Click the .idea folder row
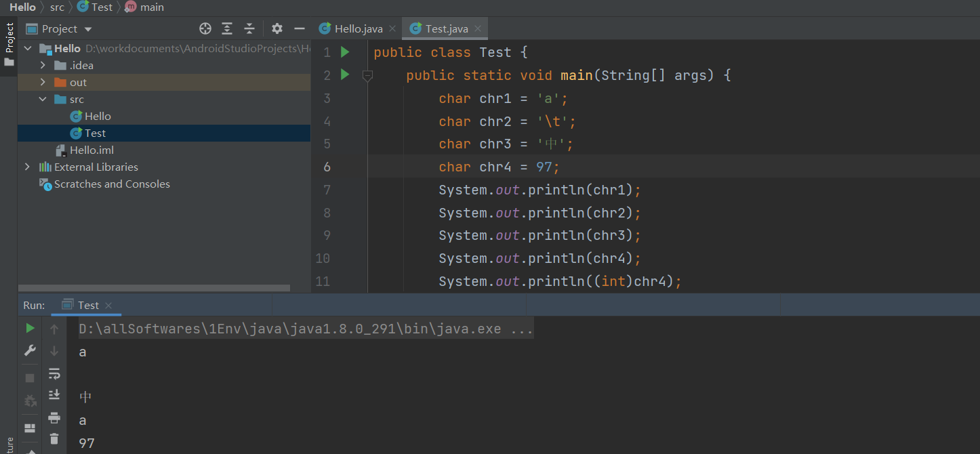This screenshot has width=980, height=454. point(164,66)
